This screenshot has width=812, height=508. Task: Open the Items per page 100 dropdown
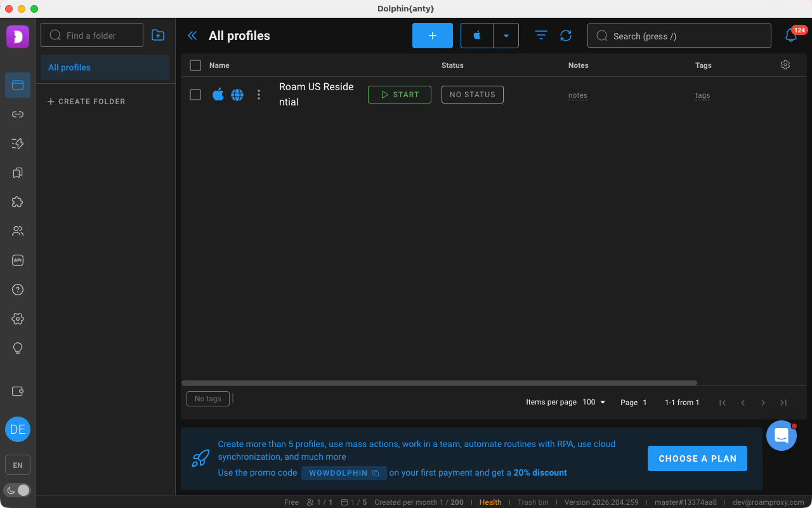tap(594, 402)
